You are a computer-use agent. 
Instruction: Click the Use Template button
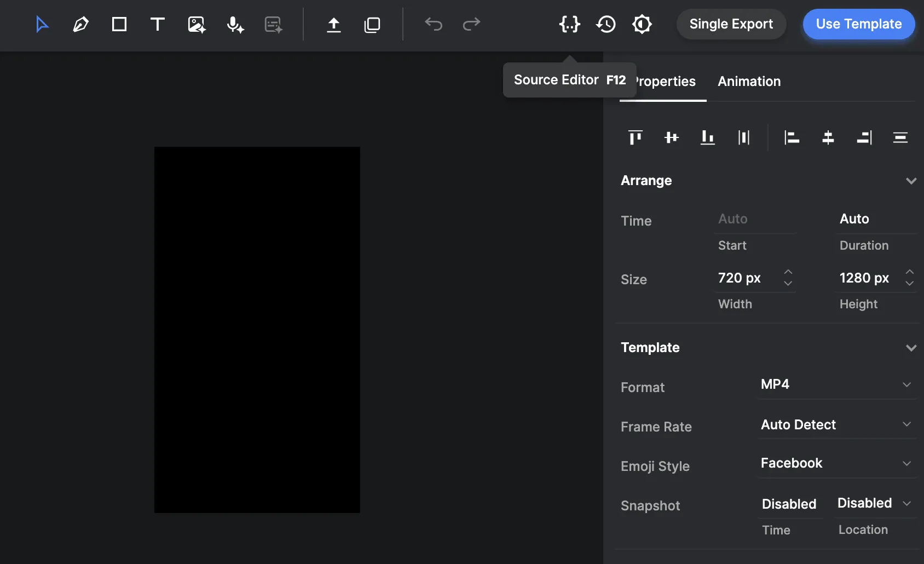(858, 24)
